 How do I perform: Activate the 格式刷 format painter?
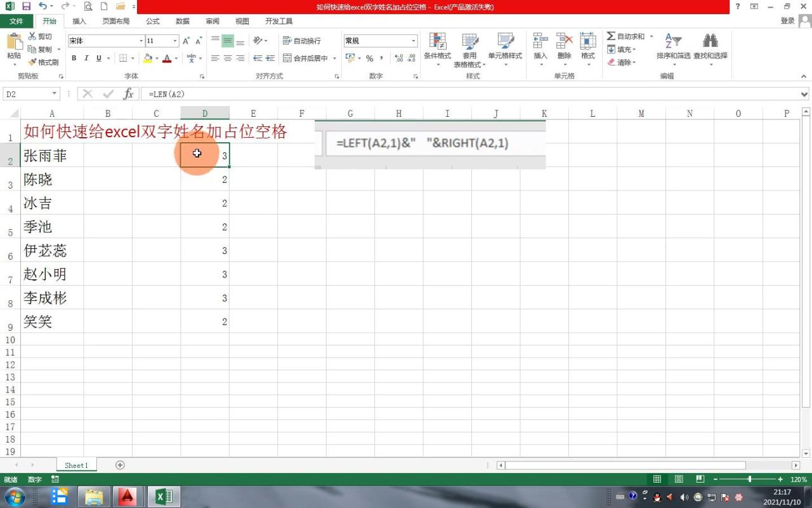coord(43,62)
